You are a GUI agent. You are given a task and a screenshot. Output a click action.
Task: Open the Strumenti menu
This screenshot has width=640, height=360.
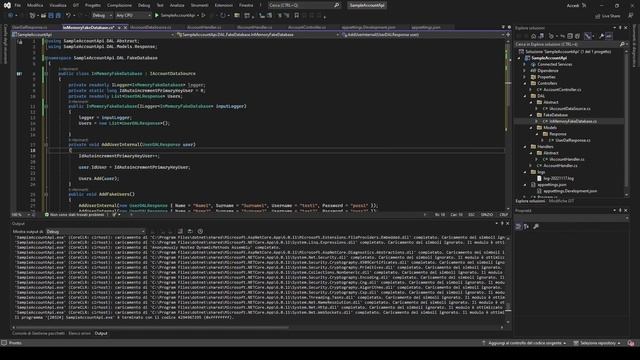point(200,5)
